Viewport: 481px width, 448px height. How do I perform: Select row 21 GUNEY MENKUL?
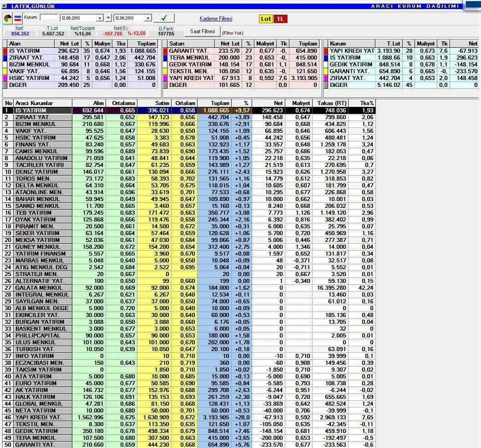coord(189,247)
